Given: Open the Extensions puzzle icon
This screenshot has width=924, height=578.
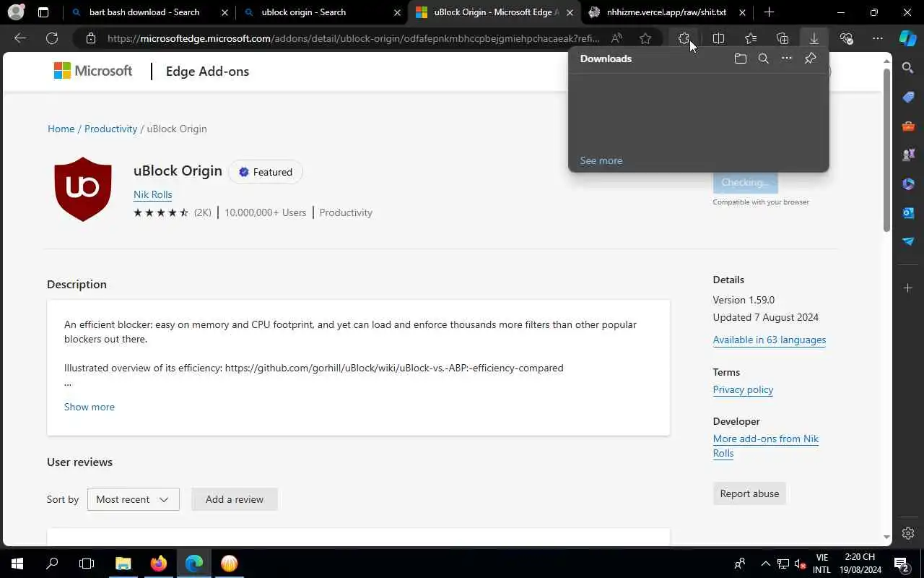Looking at the screenshot, I should click(684, 38).
